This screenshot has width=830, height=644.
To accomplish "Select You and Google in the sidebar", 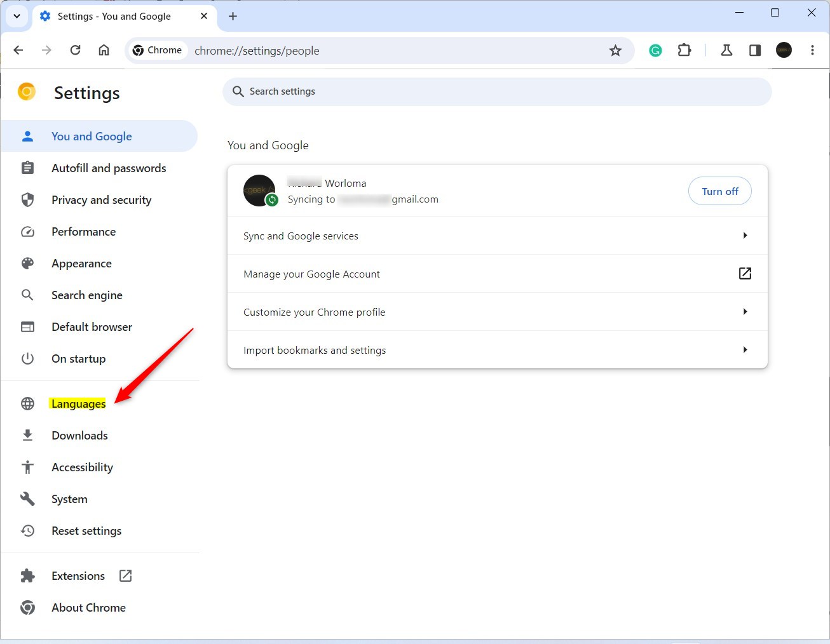I will tap(92, 136).
